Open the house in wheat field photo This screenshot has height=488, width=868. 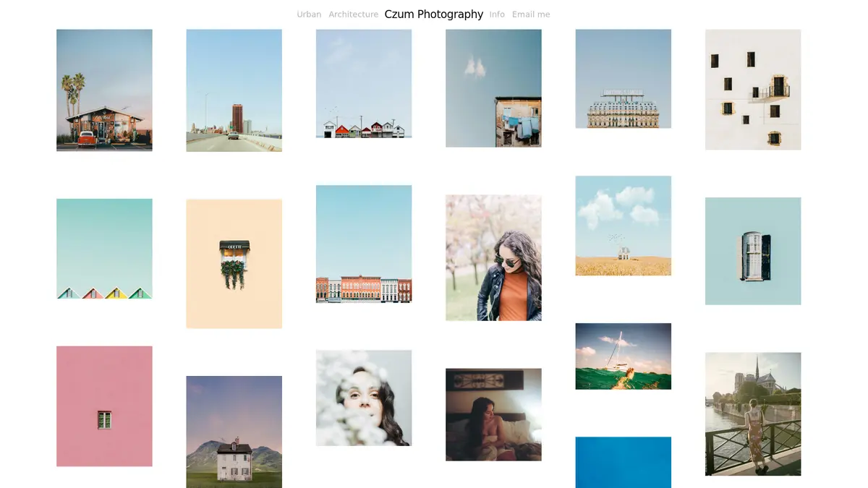[623, 225]
